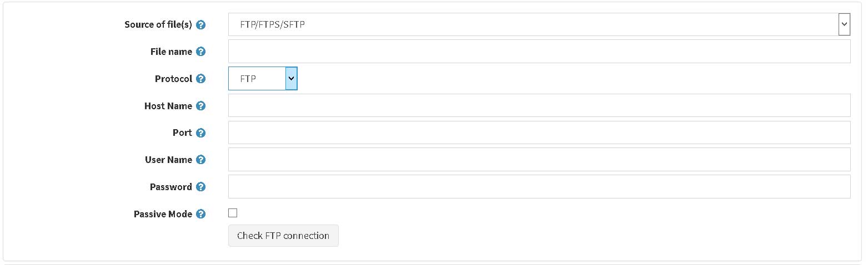Click help icon next to Host Name
Viewport: 868px width, 265px height.
pyautogui.click(x=201, y=106)
